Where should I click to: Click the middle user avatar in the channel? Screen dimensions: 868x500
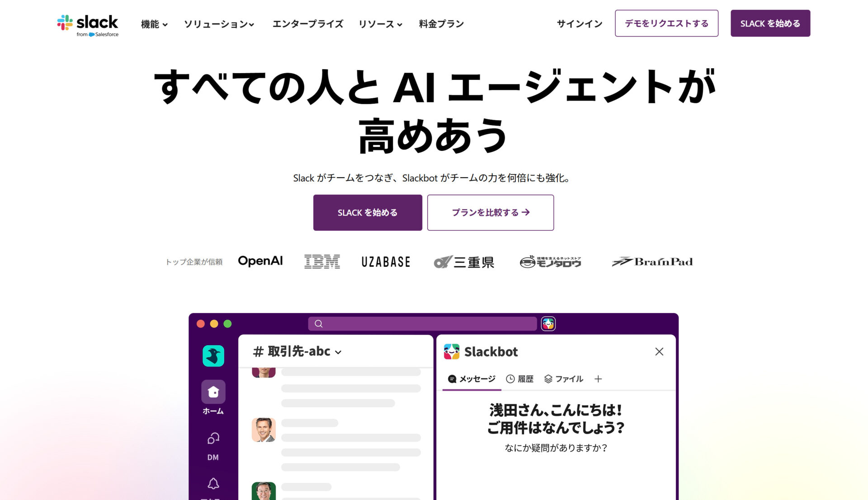(x=264, y=430)
